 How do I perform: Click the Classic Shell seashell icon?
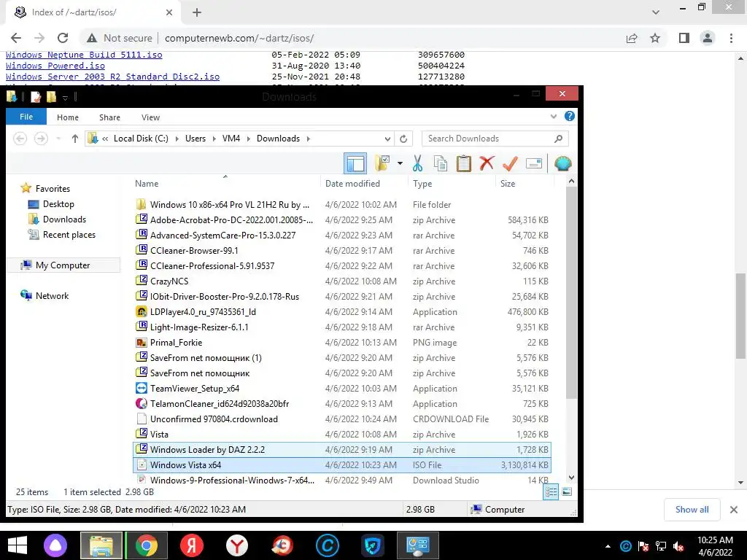562,164
